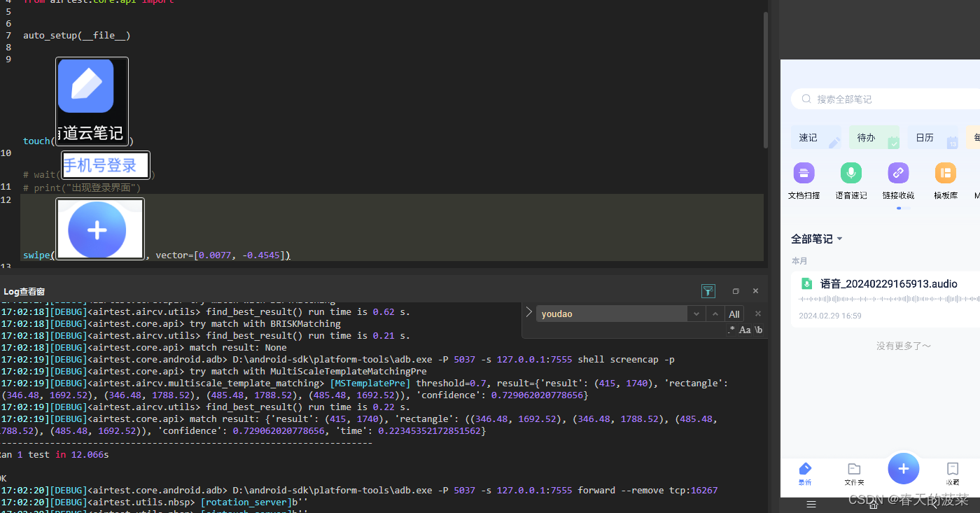Tap the 模板库 template library icon
Image resolution: width=980 pixels, height=513 pixels.
click(x=946, y=173)
